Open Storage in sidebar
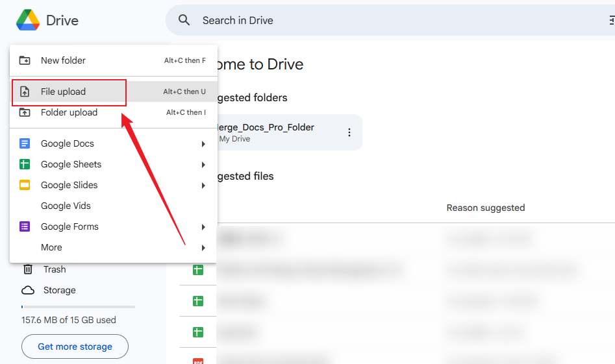 coord(59,290)
